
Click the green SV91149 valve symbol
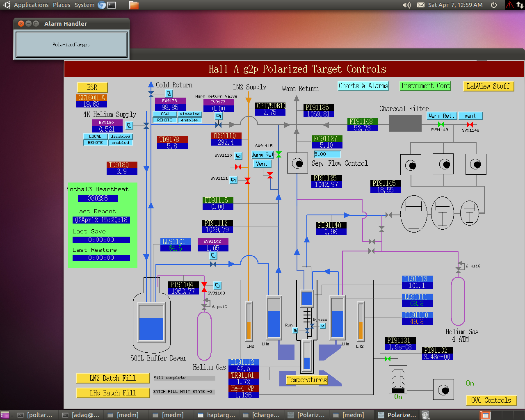pos(441,124)
